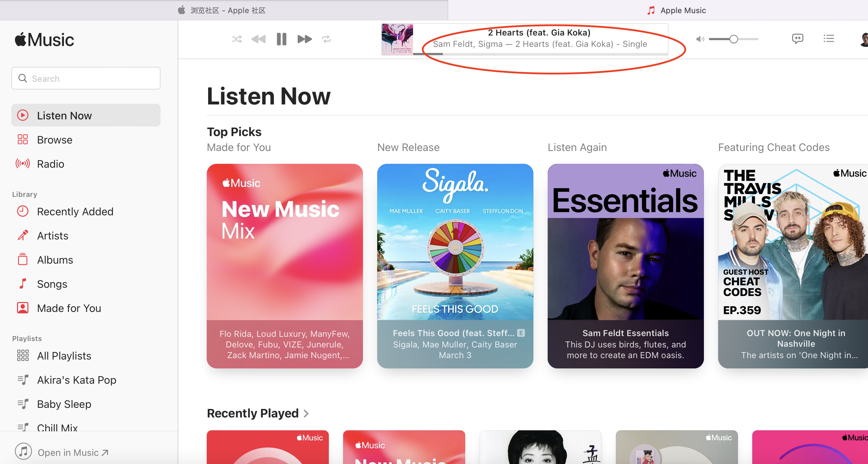Click Open in Music link
Viewport: 868px width, 464px height.
tap(73, 452)
